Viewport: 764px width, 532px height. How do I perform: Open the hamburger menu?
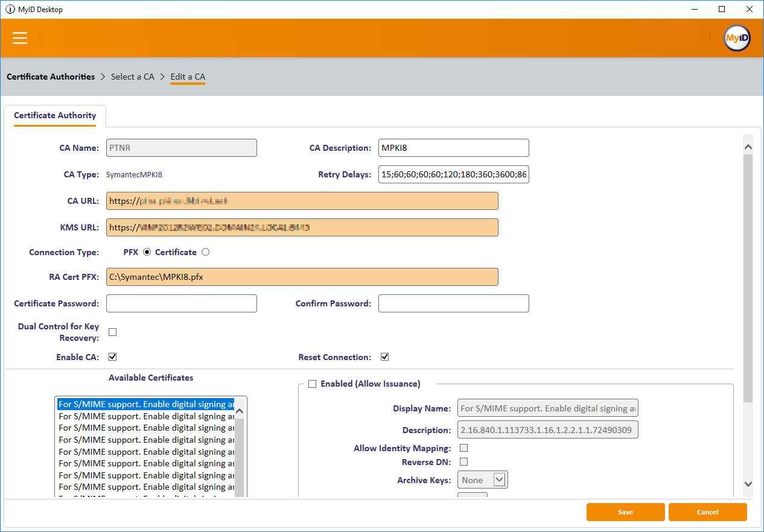coord(20,38)
